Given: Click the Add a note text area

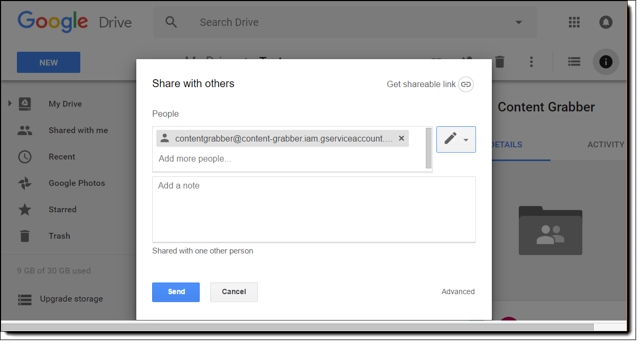Looking at the screenshot, I should 314,209.
